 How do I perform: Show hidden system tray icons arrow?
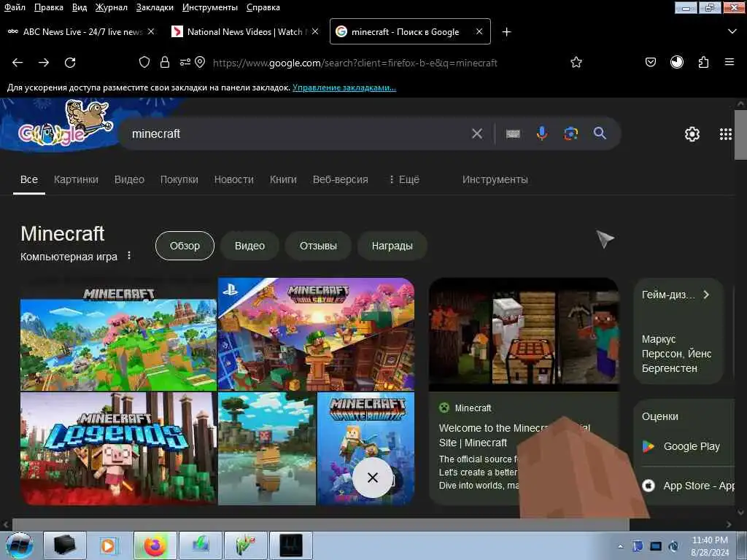click(x=620, y=547)
